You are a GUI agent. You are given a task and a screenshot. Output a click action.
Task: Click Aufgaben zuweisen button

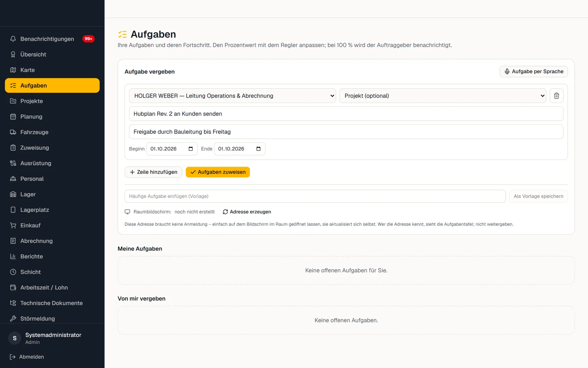[x=218, y=172]
